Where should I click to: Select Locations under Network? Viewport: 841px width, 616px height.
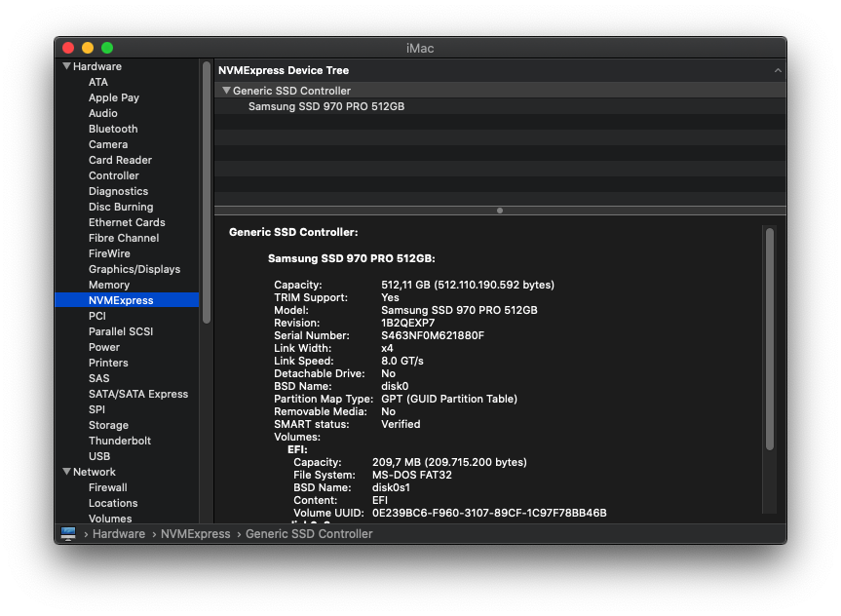[x=113, y=503]
